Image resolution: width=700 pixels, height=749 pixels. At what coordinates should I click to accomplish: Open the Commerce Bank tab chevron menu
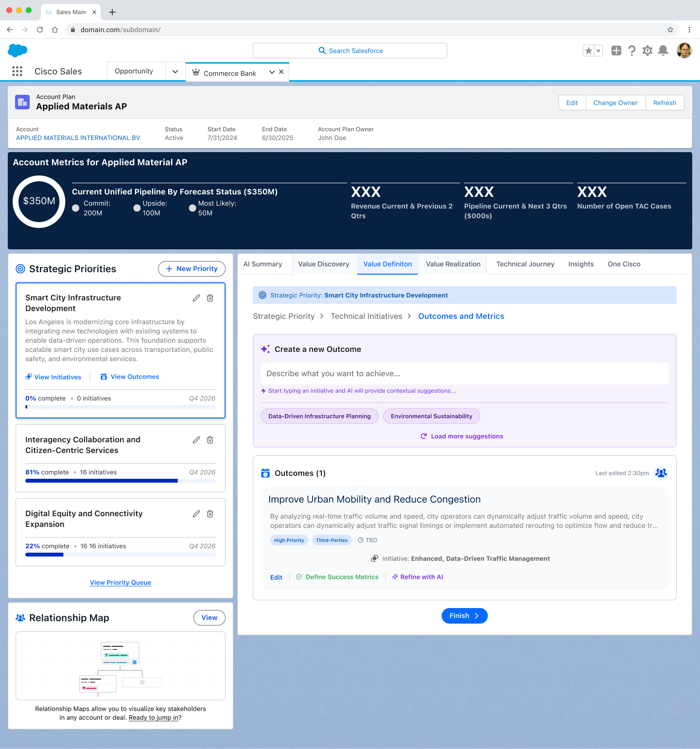(272, 72)
